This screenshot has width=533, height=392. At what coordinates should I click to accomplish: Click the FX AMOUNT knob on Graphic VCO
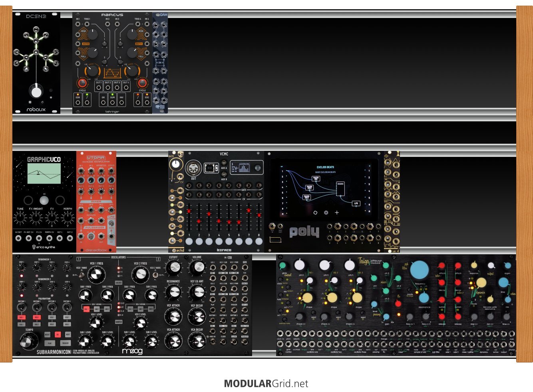pos(36,218)
